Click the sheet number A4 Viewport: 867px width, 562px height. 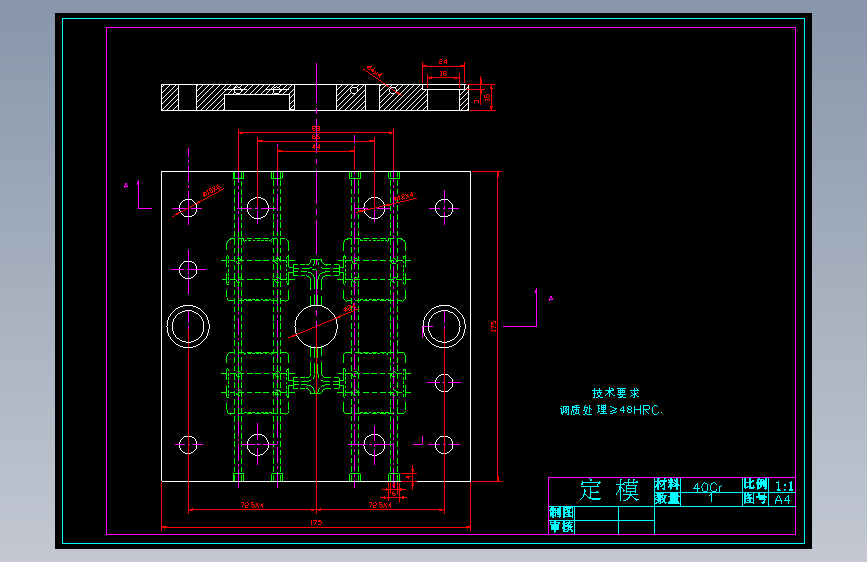[x=782, y=499]
